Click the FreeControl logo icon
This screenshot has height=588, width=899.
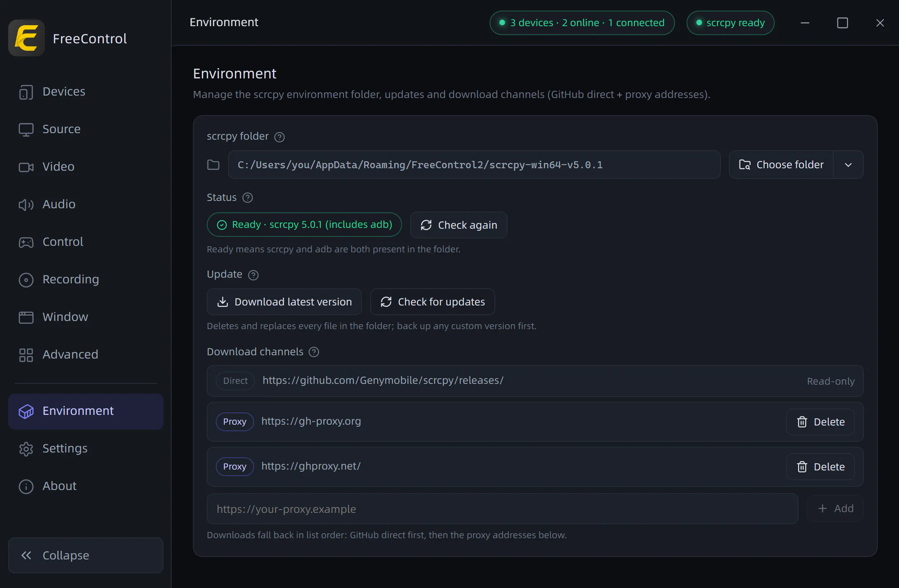(x=27, y=38)
